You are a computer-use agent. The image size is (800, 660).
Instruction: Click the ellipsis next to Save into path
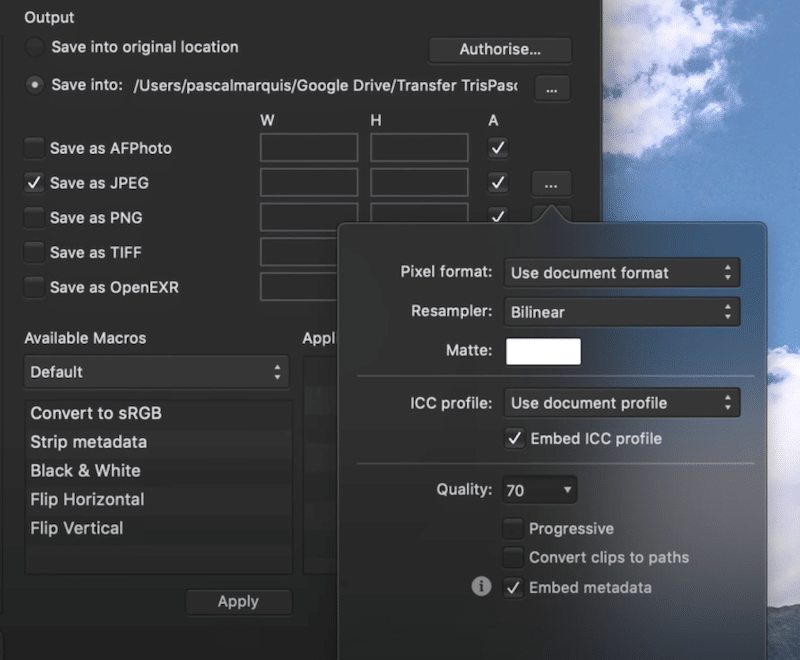click(551, 89)
